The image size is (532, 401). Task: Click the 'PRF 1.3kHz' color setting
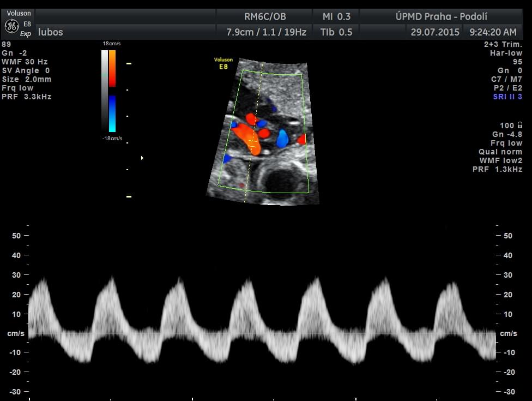[498, 169]
